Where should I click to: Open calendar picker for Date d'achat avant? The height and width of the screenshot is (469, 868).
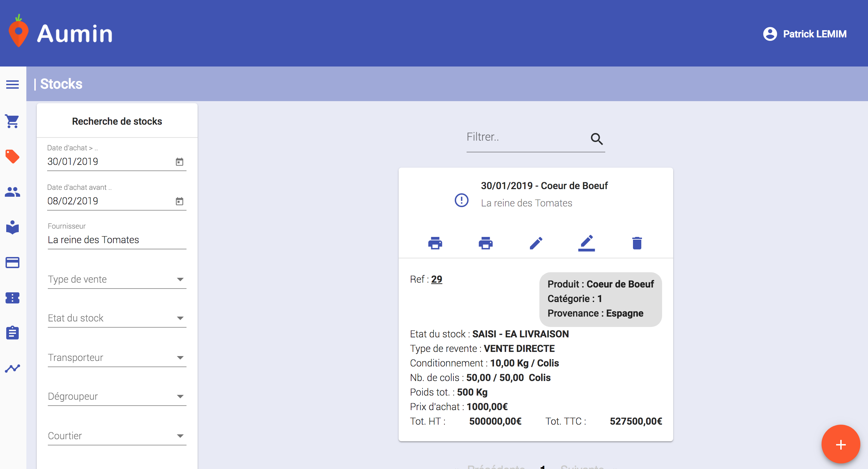click(179, 201)
